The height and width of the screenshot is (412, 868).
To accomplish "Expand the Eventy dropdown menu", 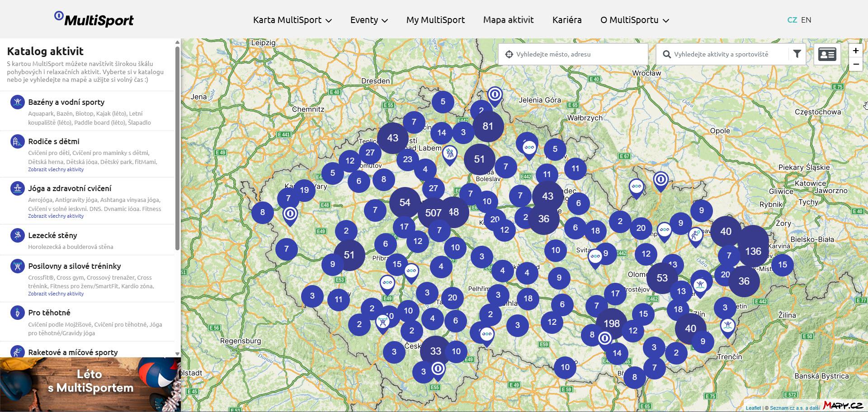I will coord(369,20).
